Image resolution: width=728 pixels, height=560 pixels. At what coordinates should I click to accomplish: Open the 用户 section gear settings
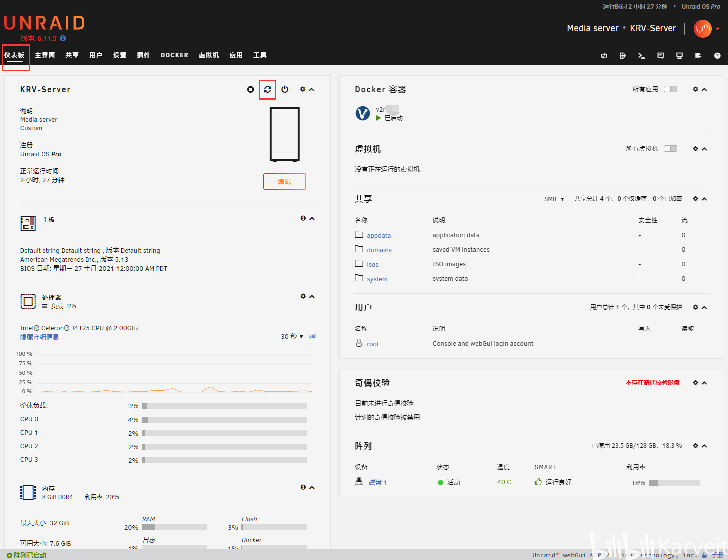point(695,307)
